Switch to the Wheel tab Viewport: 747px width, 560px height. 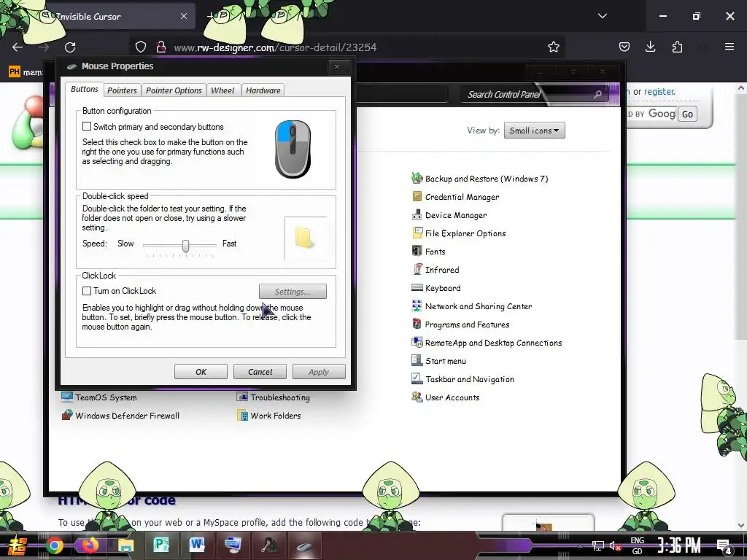coord(222,90)
